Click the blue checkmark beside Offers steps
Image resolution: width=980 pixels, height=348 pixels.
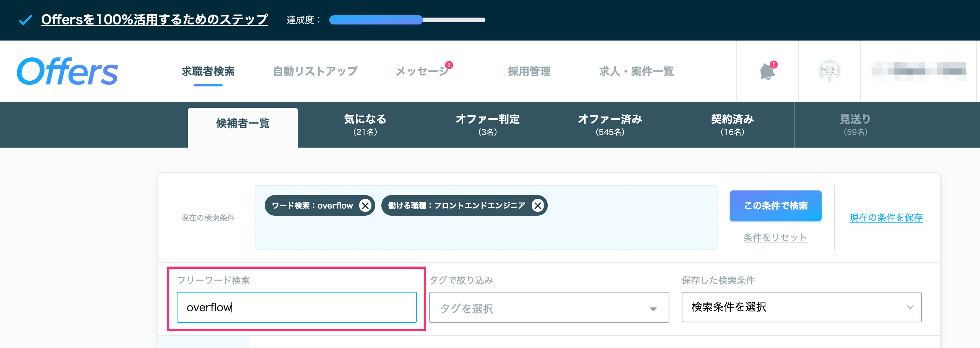click(x=25, y=20)
